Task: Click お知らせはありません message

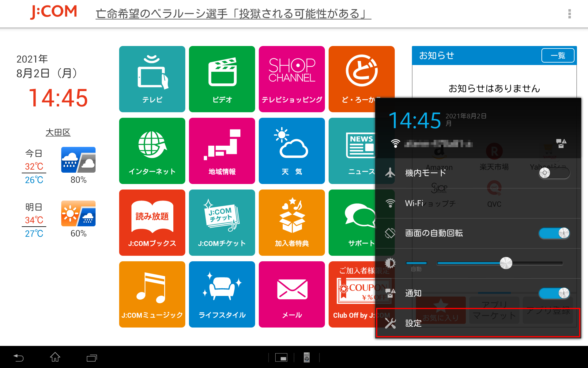Action: click(494, 88)
